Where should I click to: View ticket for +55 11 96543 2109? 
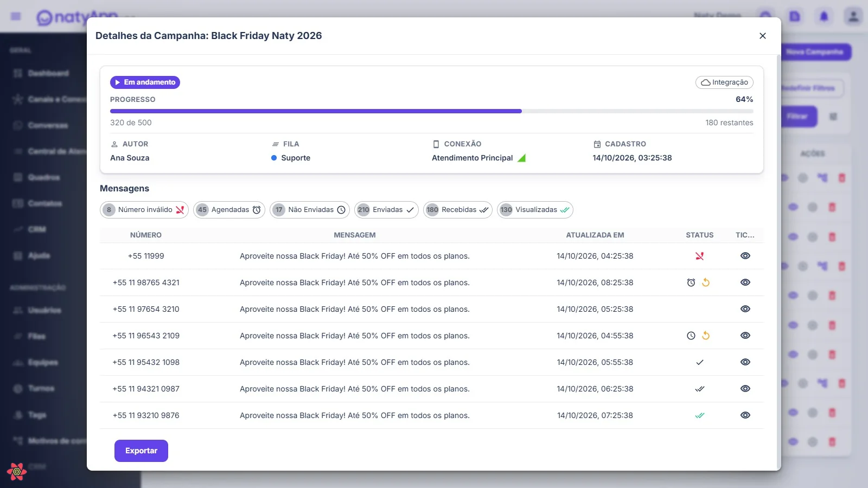[x=745, y=336]
